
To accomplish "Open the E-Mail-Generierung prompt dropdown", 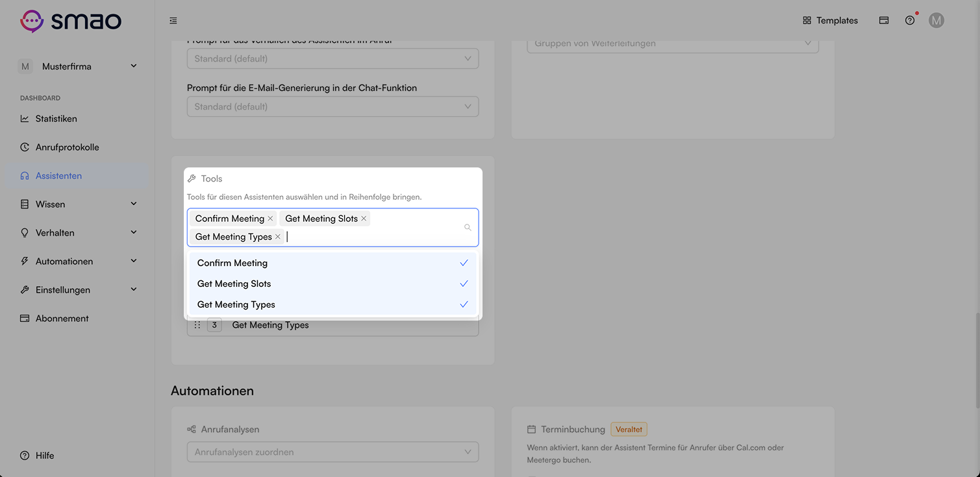I will coord(333,106).
